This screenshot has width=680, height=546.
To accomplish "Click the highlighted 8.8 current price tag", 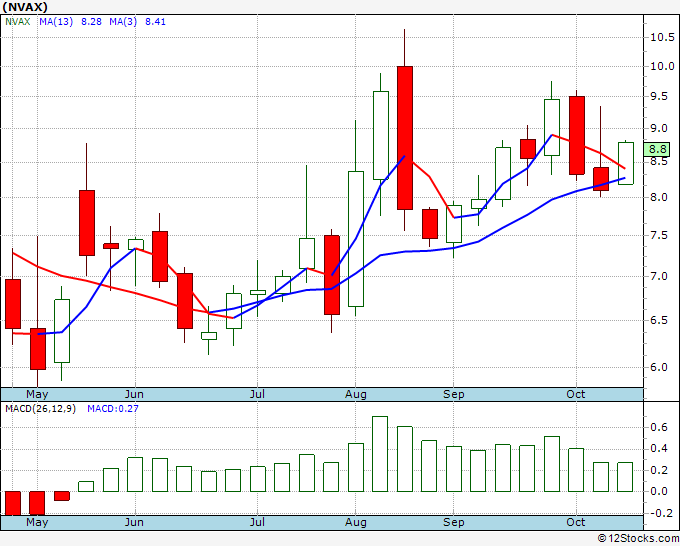I will (x=657, y=149).
